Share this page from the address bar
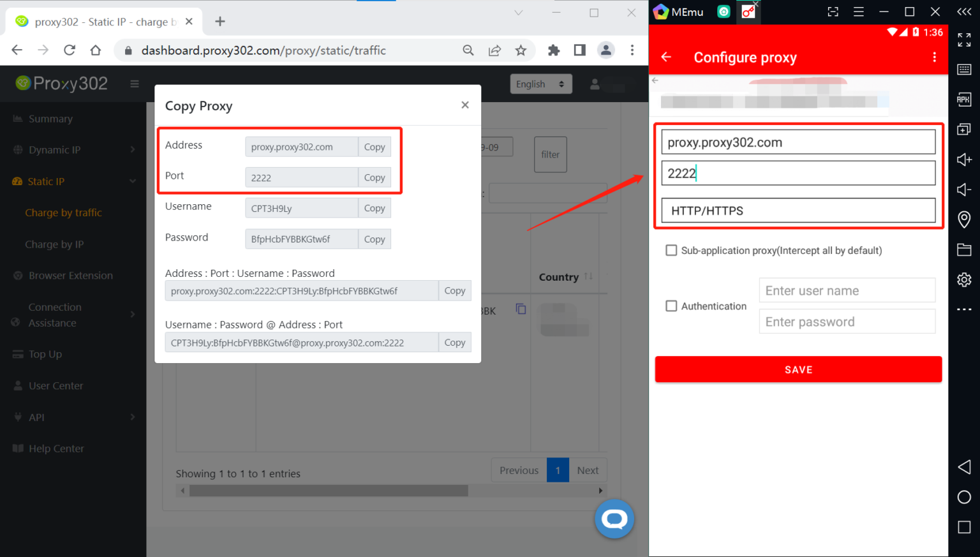Viewport: 980px width, 557px height. coord(494,50)
